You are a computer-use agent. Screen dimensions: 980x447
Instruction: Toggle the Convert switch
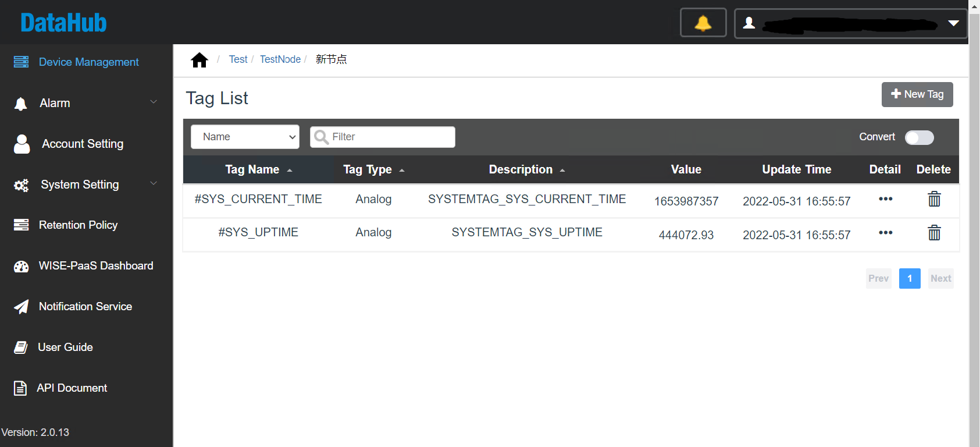919,137
